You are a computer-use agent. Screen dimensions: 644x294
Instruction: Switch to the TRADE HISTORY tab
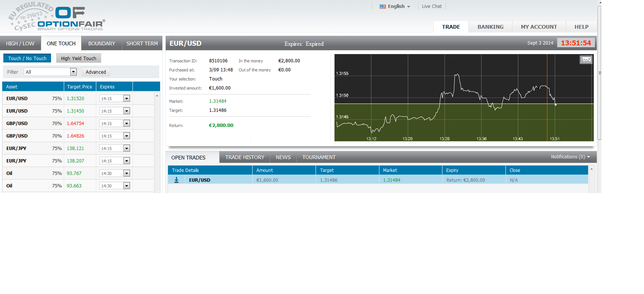(x=245, y=157)
